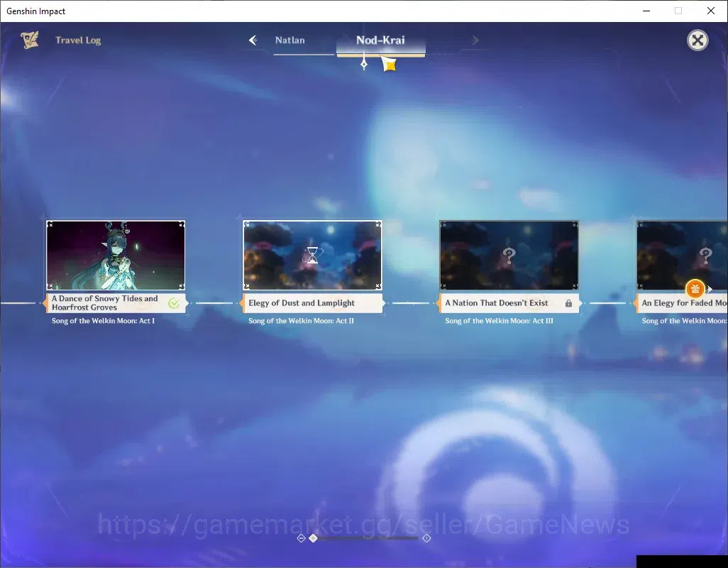Click the yellow quest marker under Nod-Krai

point(389,64)
